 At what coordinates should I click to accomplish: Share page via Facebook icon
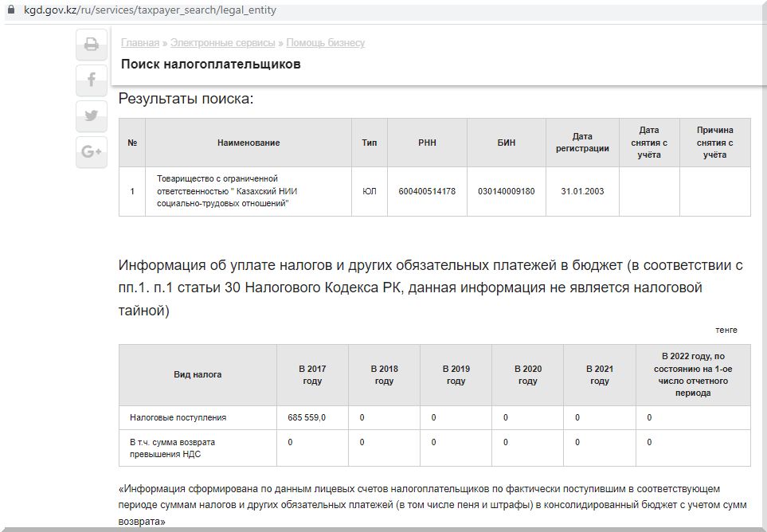point(92,80)
